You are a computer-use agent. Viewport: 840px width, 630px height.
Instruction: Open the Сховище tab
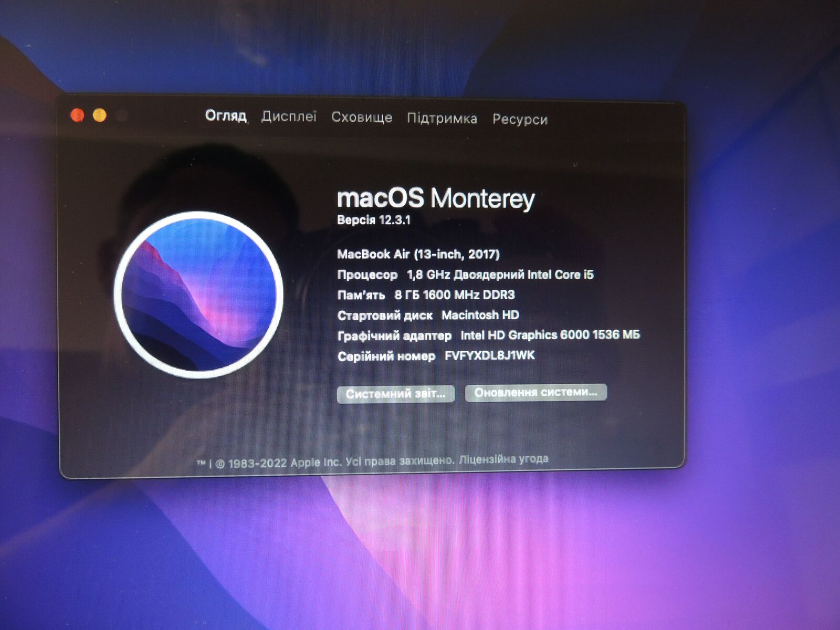[x=362, y=117]
